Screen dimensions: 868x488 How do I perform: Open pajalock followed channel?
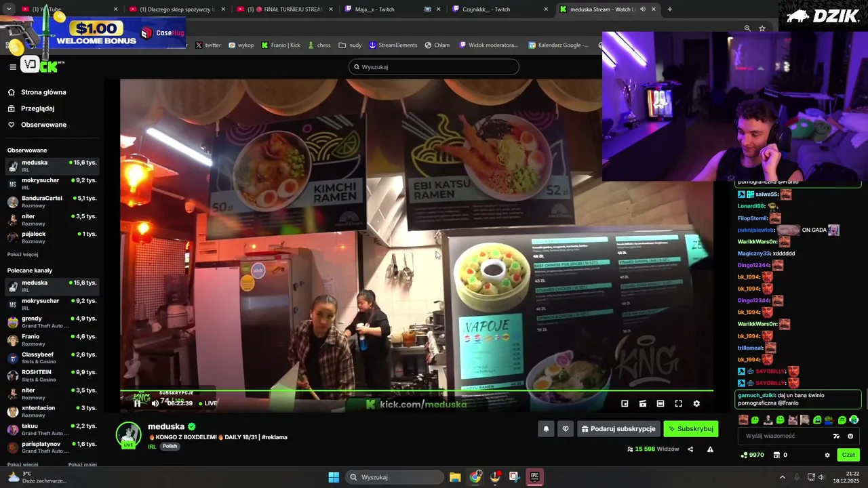(x=52, y=237)
